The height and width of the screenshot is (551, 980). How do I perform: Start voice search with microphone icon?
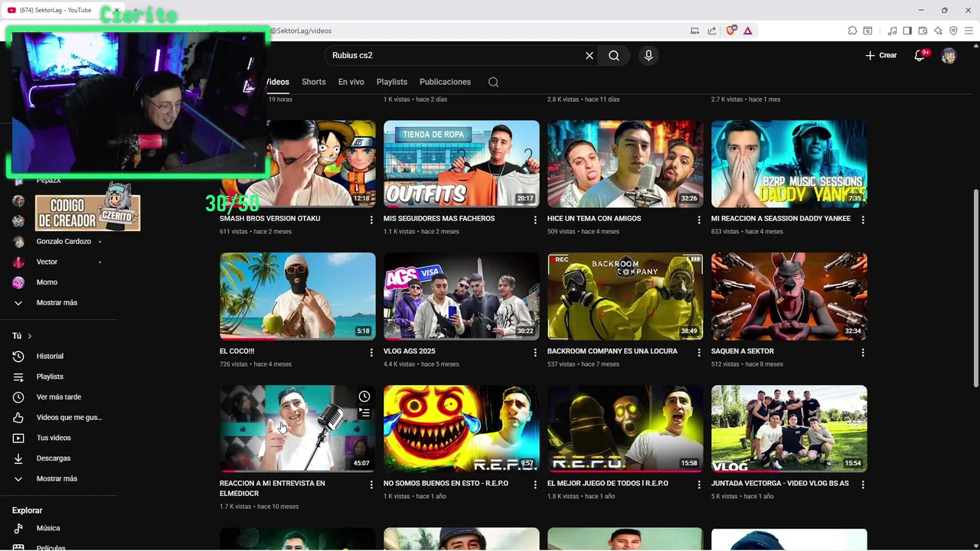point(648,55)
